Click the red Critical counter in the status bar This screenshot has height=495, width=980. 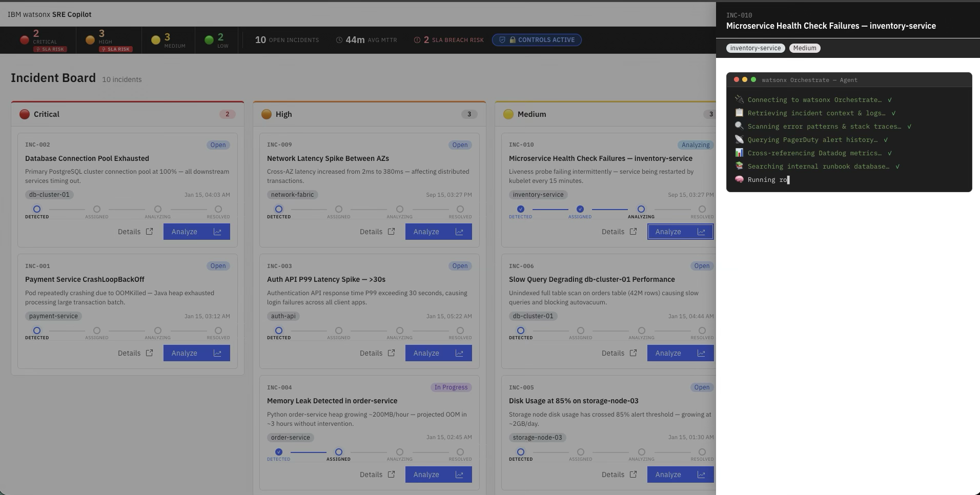pyautogui.click(x=43, y=40)
